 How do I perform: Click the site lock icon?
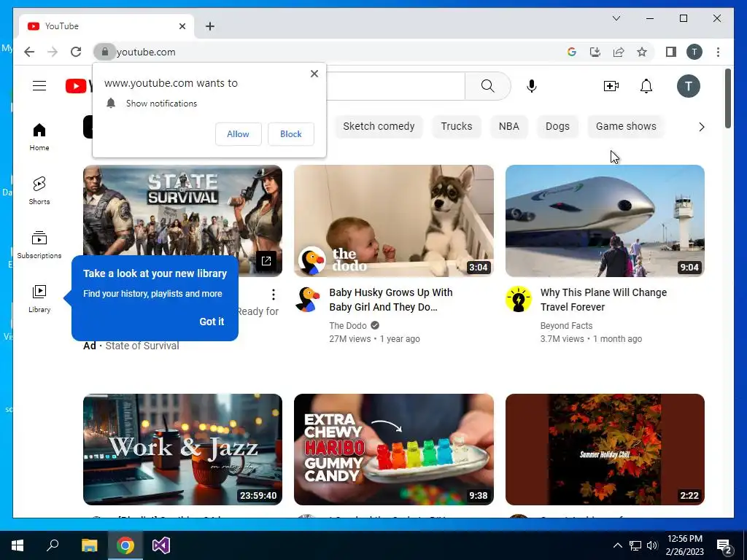105,52
